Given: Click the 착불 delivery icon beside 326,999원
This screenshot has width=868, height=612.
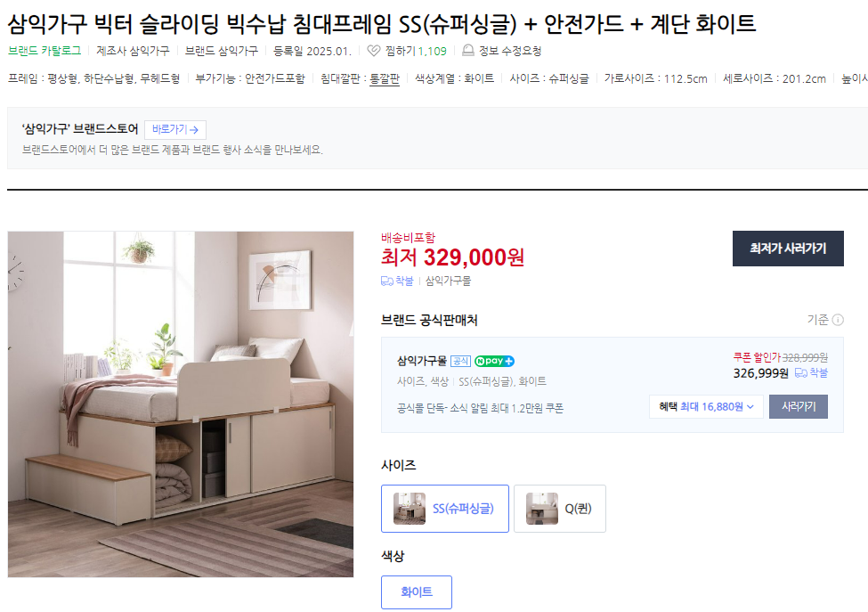Looking at the screenshot, I should 801,372.
